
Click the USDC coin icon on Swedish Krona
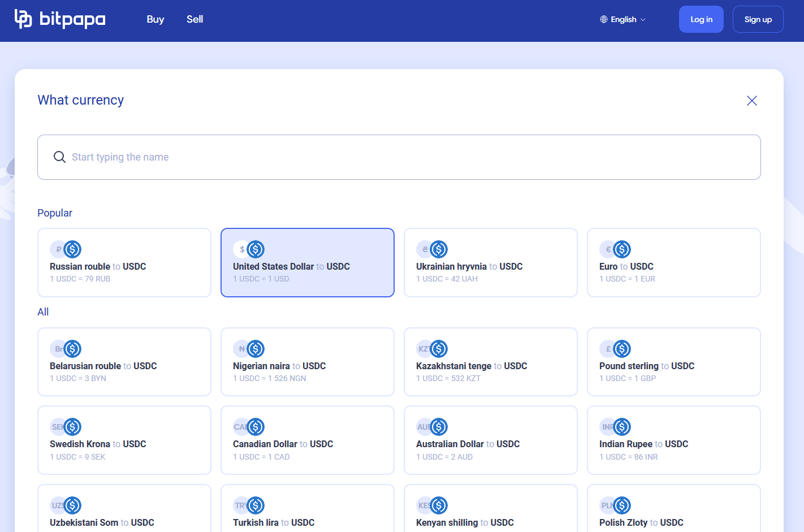pyautogui.click(x=72, y=427)
